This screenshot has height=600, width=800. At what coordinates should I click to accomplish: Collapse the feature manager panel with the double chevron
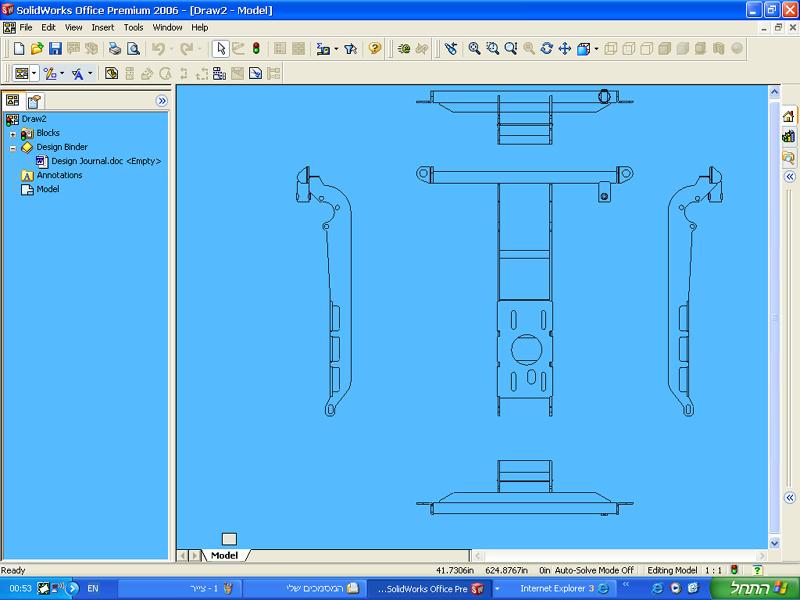tap(162, 101)
